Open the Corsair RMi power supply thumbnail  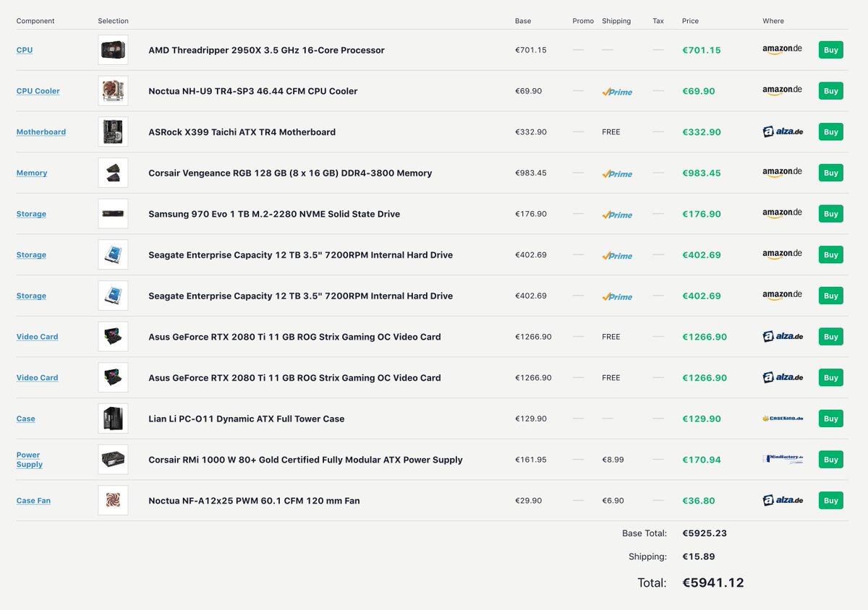113,460
